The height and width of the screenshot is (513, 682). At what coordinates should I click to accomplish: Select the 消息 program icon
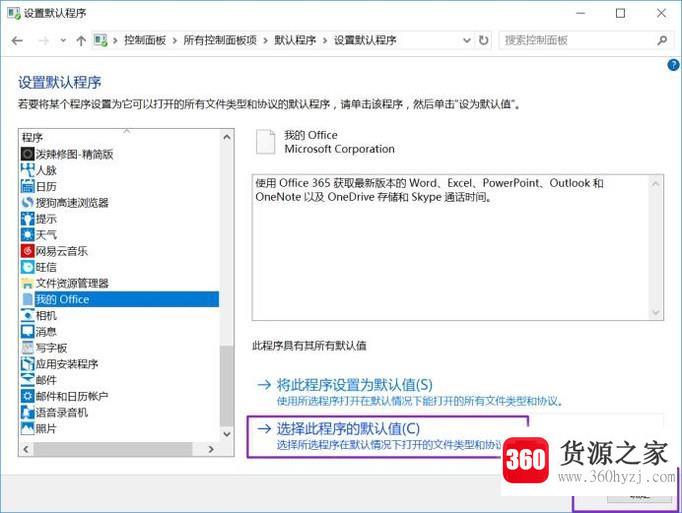pyautogui.click(x=27, y=331)
